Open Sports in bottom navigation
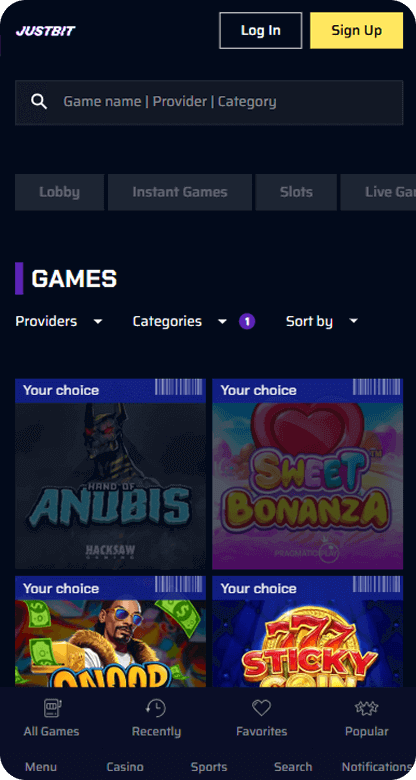Screen dimensions: 416x780 tap(209, 767)
